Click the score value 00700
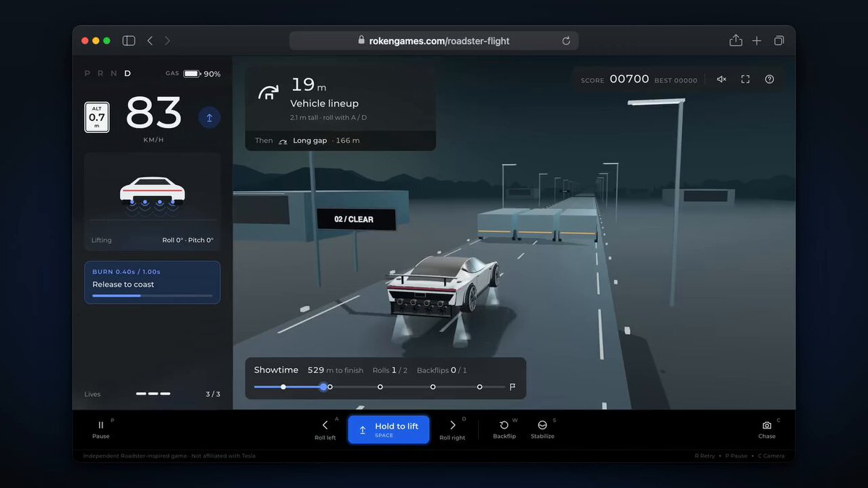Screen dimensions: 868x488 pyautogui.click(x=629, y=80)
